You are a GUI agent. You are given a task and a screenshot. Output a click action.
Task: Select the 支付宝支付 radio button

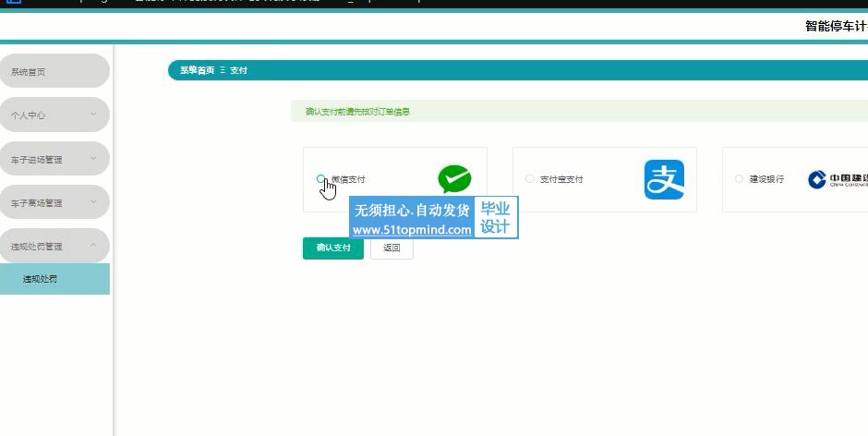tap(530, 179)
